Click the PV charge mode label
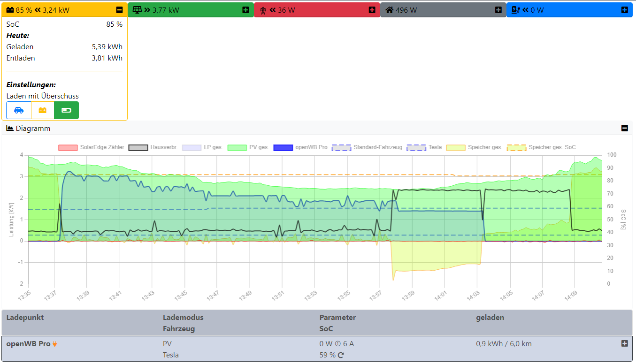 (167, 344)
